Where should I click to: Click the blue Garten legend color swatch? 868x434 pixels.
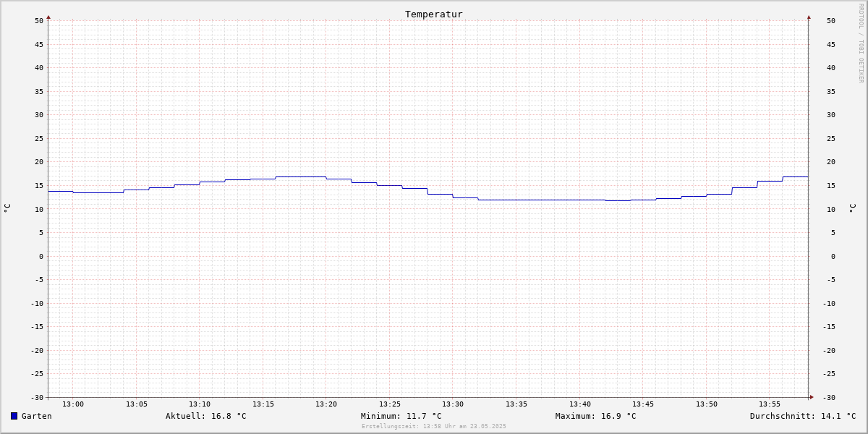point(14,416)
